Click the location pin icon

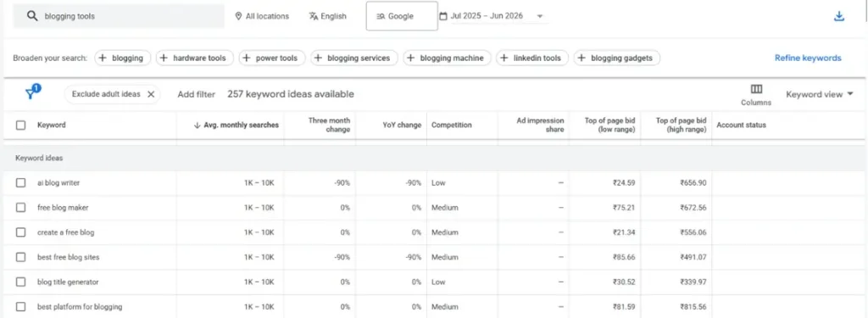tap(238, 16)
